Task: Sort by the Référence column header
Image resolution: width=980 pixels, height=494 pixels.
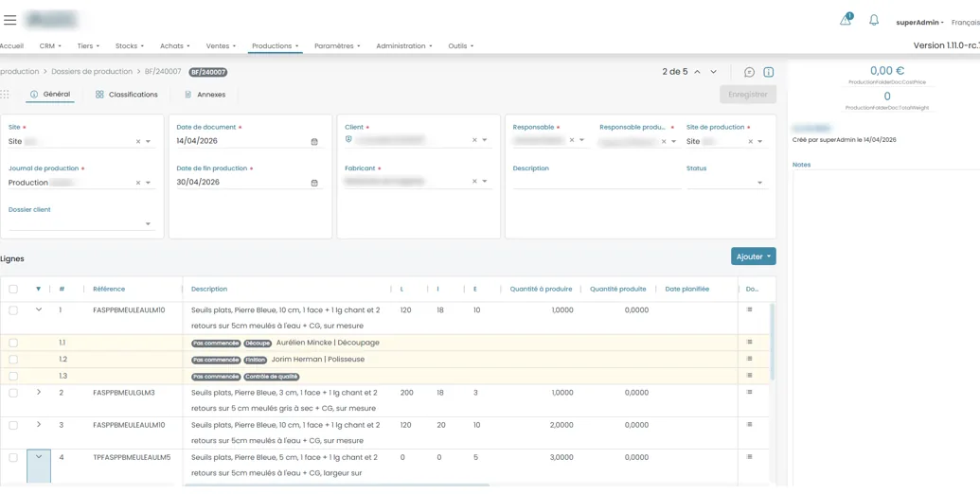Action: (x=109, y=290)
